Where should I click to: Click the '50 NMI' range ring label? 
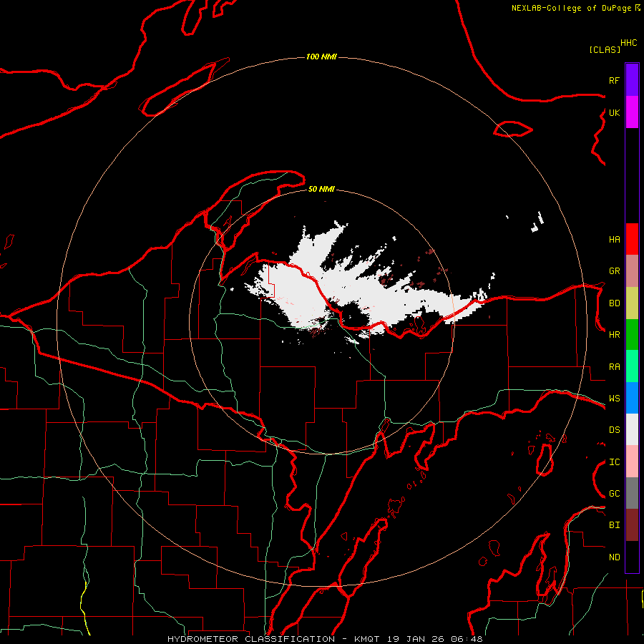click(x=321, y=189)
